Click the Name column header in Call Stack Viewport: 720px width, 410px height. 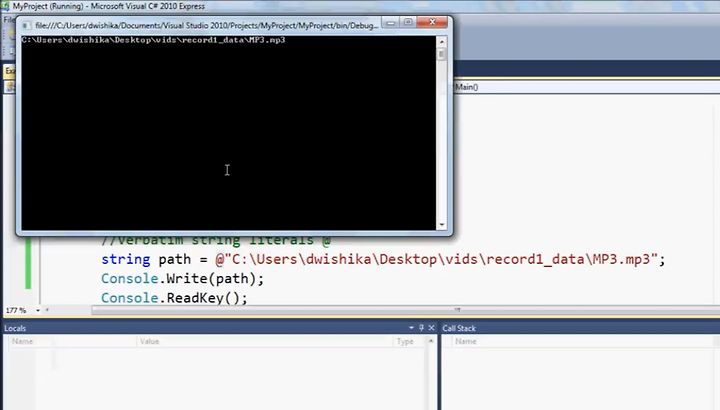(x=583, y=342)
